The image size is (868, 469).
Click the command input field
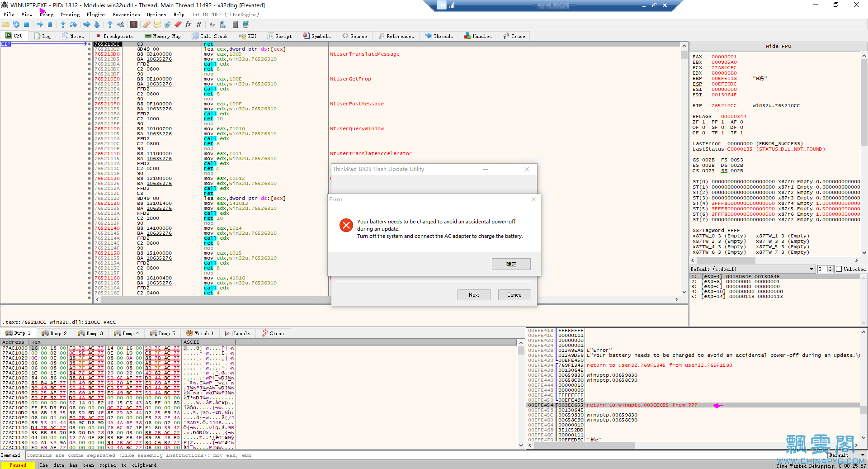click(x=426, y=455)
